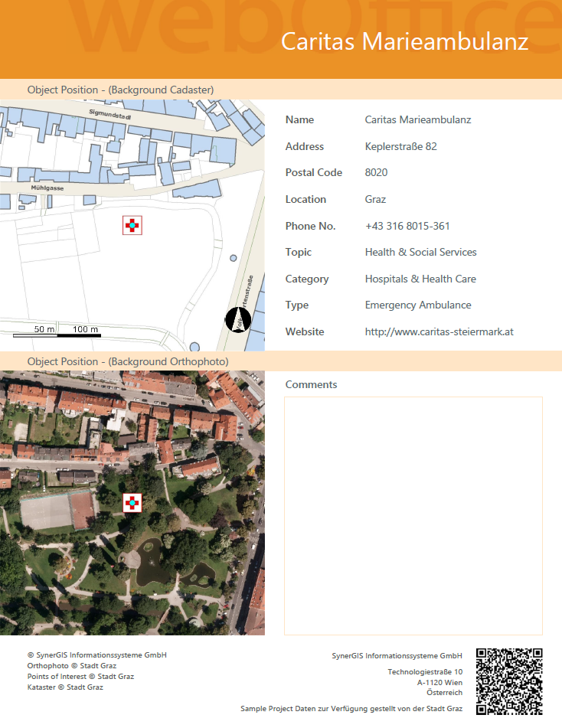Click the north arrow compass icon

[238, 320]
